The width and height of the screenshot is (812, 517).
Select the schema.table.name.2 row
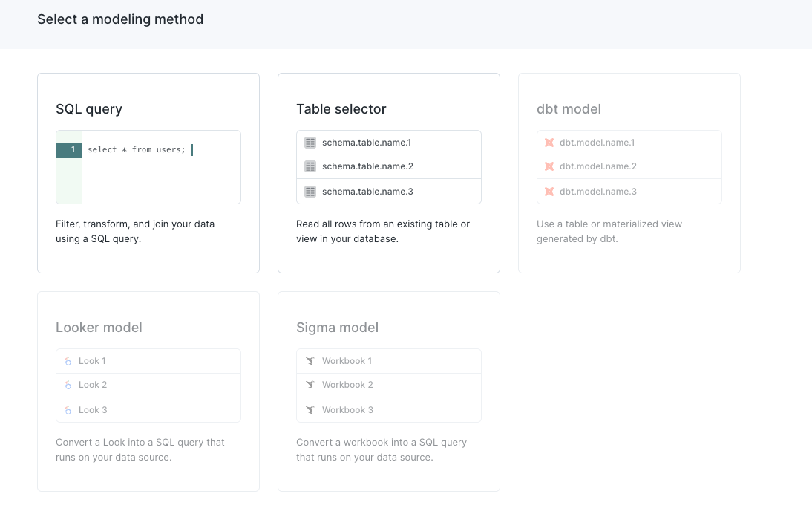(x=389, y=166)
